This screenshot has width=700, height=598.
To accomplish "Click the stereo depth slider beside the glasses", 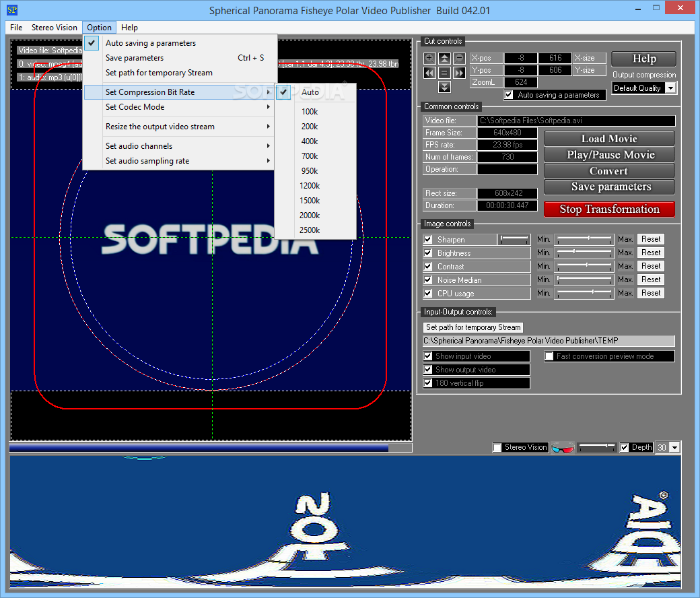I will (x=596, y=447).
